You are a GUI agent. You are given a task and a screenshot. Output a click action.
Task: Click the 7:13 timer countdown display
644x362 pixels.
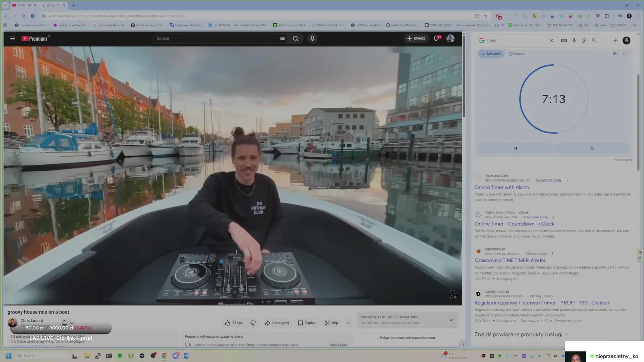553,99
